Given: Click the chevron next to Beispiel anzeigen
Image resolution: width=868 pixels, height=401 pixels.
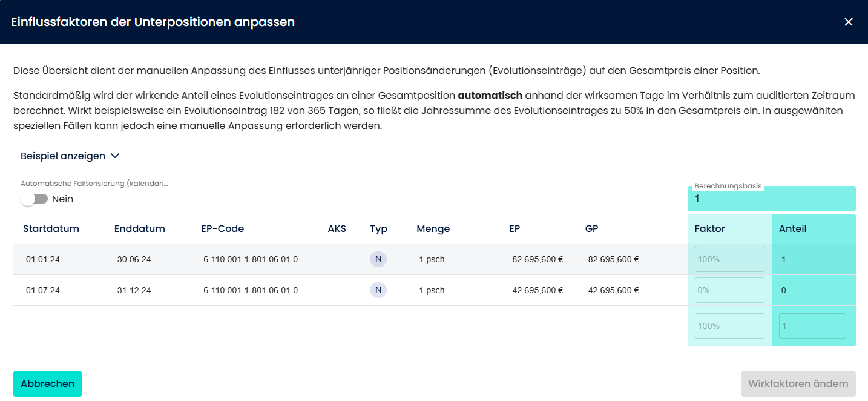Looking at the screenshot, I should point(115,156).
